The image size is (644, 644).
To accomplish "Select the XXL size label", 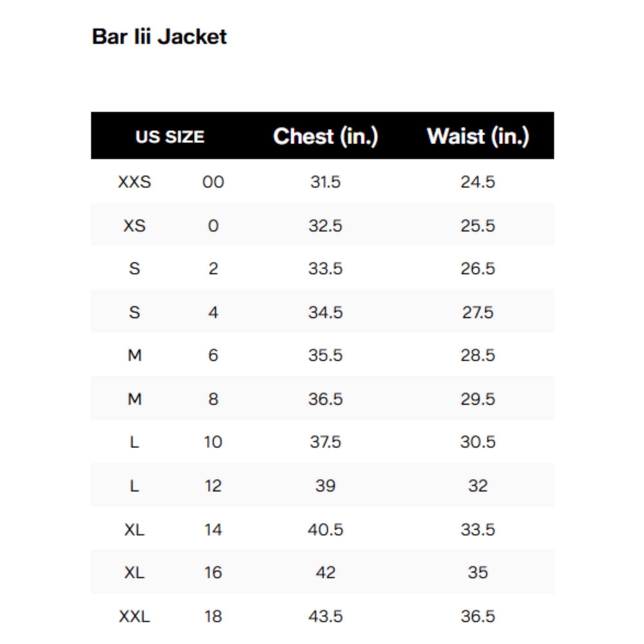I will [134, 616].
